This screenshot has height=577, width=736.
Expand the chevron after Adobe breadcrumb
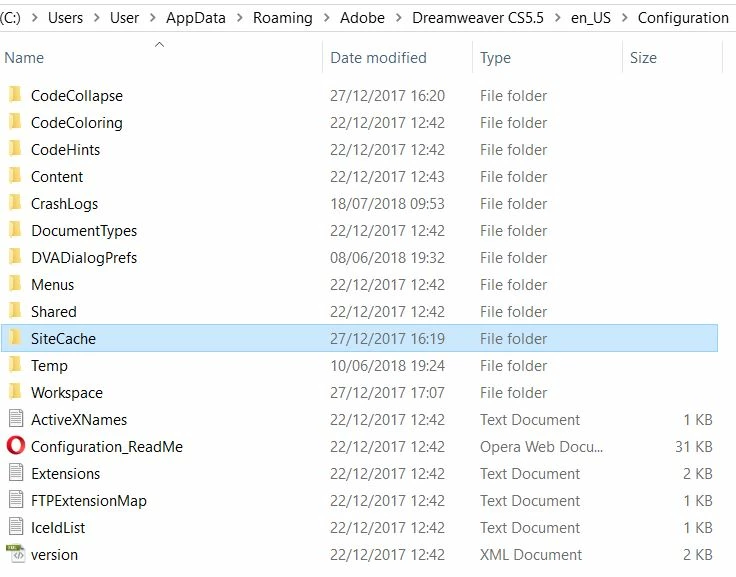click(x=399, y=18)
